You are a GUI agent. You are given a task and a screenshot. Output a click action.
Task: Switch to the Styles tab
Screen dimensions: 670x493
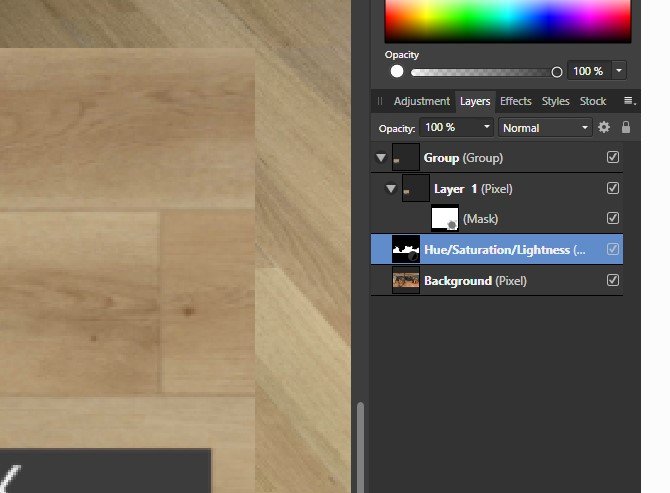555,101
